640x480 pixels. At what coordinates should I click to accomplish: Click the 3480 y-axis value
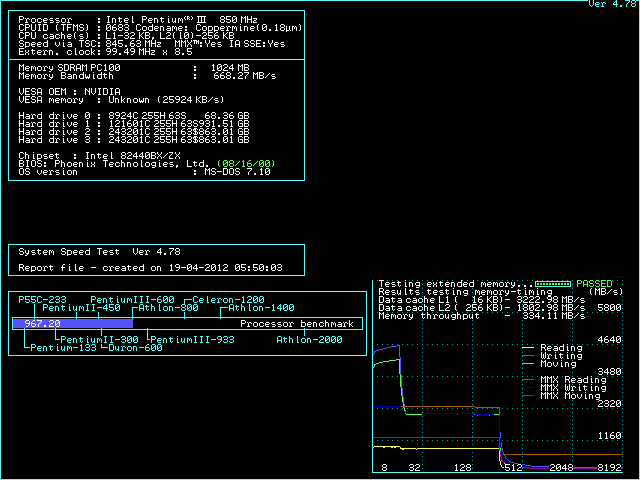(609, 372)
